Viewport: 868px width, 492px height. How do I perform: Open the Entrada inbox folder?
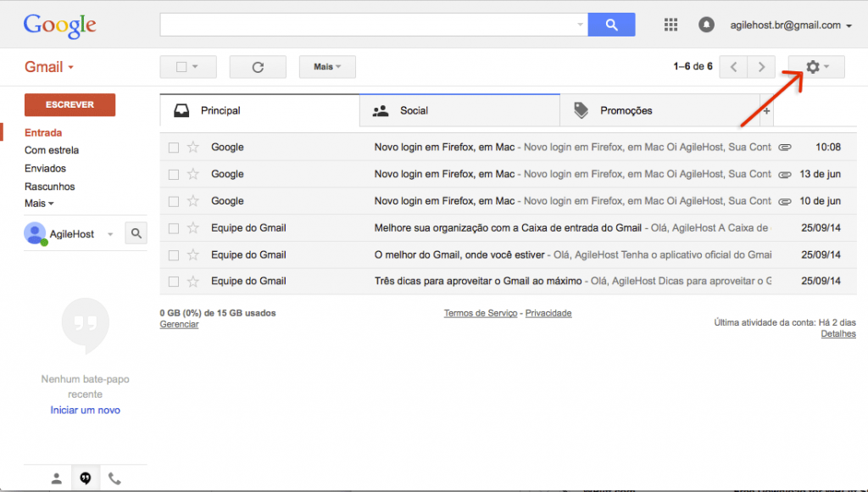pos(43,133)
